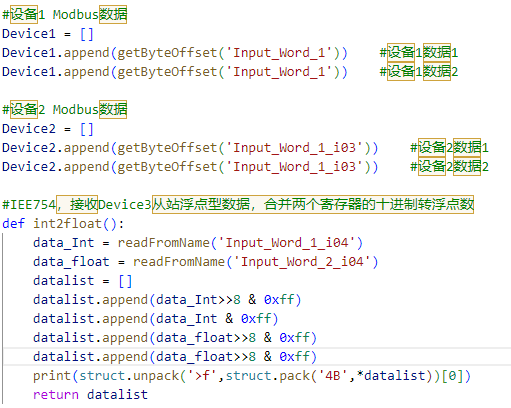Click 'struct.unpack' in the print statement
This screenshot has height=408, width=511.
(x=129, y=376)
